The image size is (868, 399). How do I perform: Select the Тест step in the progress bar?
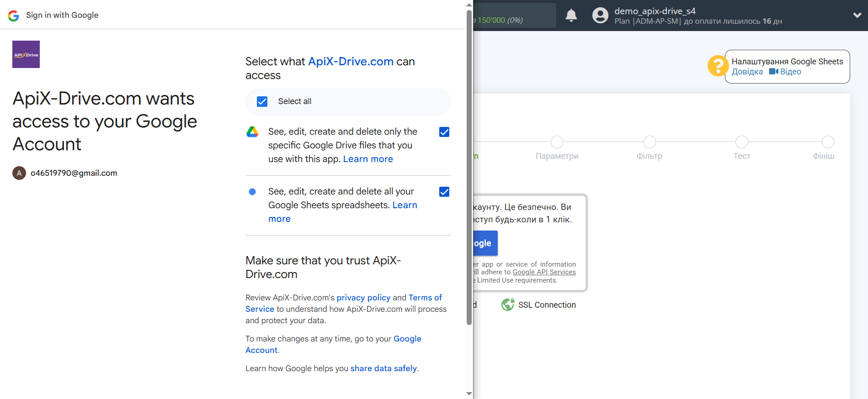(x=741, y=142)
